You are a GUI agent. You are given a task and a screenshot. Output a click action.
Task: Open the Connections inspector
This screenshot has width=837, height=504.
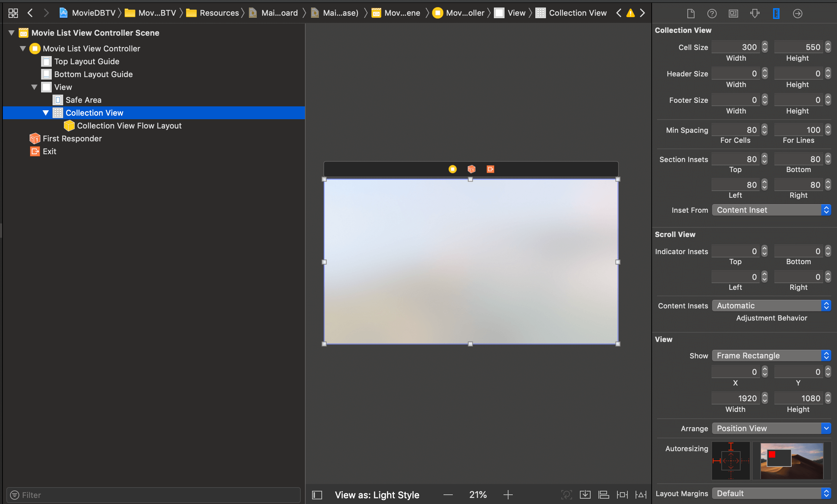(x=797, y=14)
